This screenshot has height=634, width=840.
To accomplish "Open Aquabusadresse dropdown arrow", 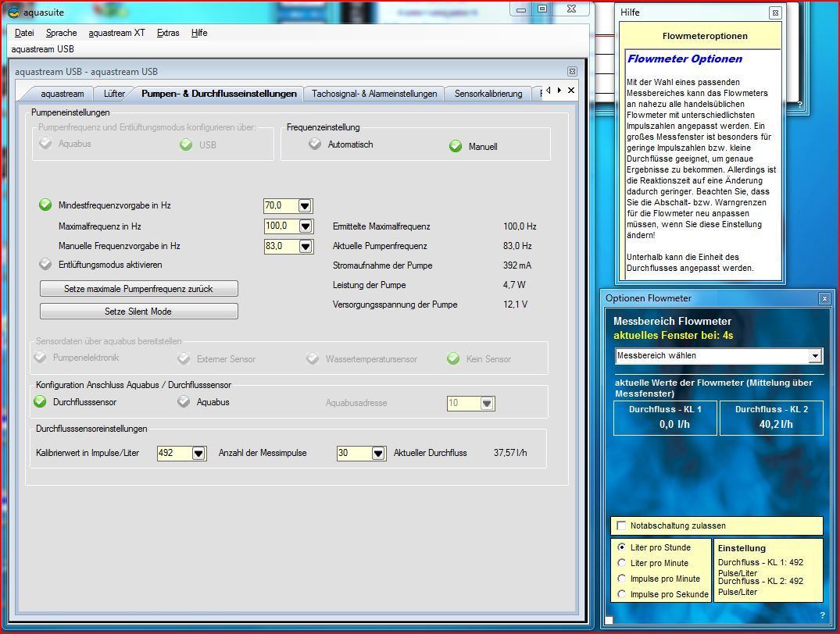I will 487,403.
